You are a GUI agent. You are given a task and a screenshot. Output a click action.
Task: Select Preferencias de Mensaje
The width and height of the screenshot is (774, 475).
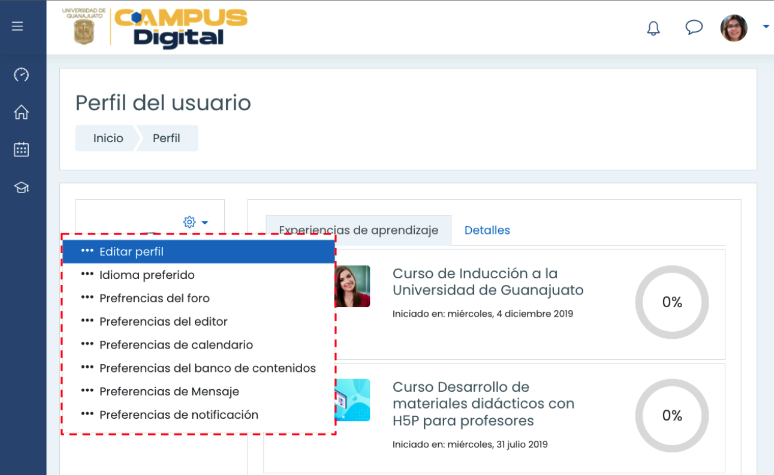click(x=198, y=391)
